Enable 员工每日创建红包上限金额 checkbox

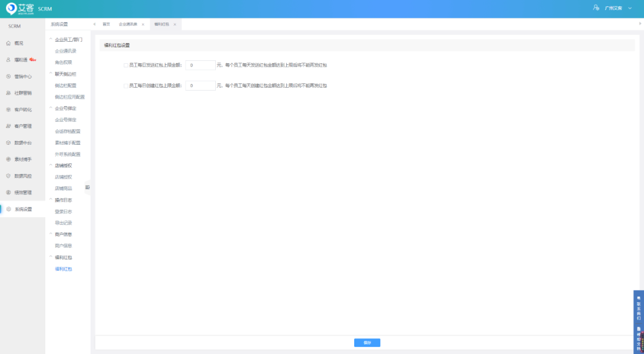tap(125, 86)
